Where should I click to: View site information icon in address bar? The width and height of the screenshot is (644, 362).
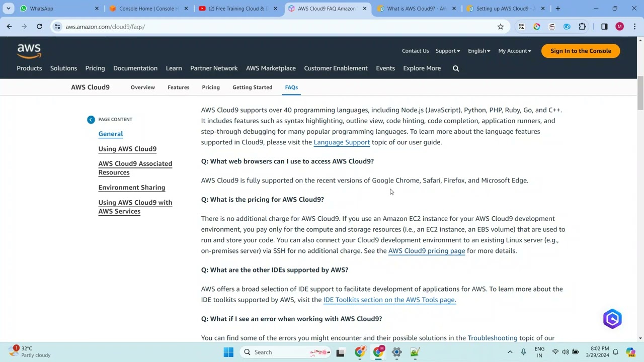point(57,27)
